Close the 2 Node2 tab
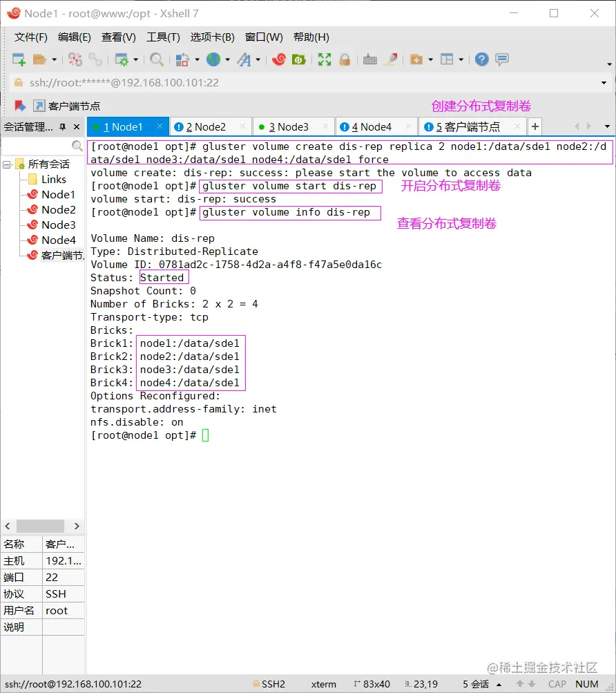Screen dimensions: 616x693 click(242, 126)
